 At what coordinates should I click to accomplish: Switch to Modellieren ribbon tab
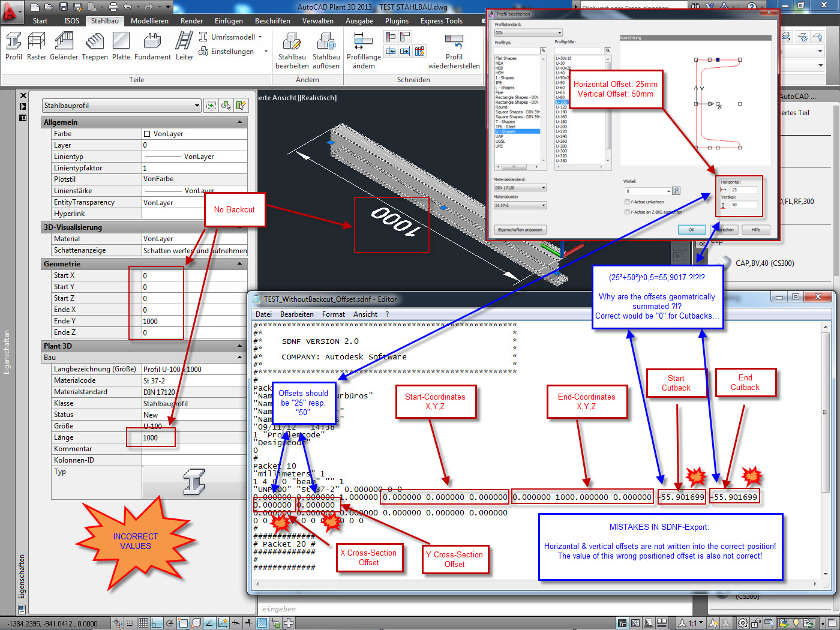[150, 21]
